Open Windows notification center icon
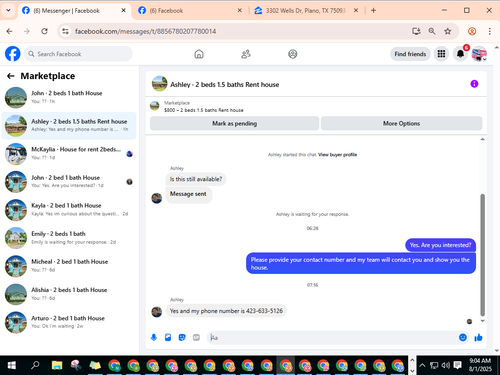The width and height of the screenshot is (500, 375). tap(458, 365)
